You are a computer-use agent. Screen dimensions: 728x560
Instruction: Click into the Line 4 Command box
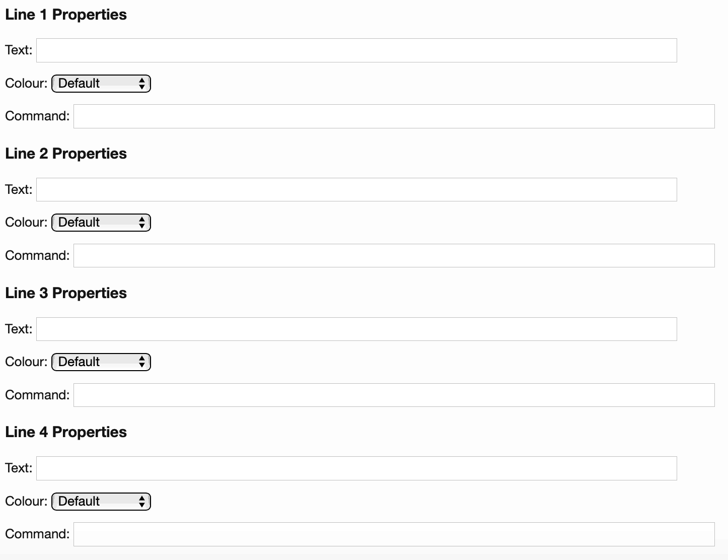coord(394,534)
